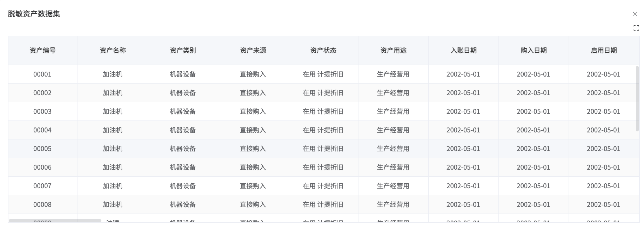
Task: Click the horizontal scrollbar thumb
Action: click(55, 221)
